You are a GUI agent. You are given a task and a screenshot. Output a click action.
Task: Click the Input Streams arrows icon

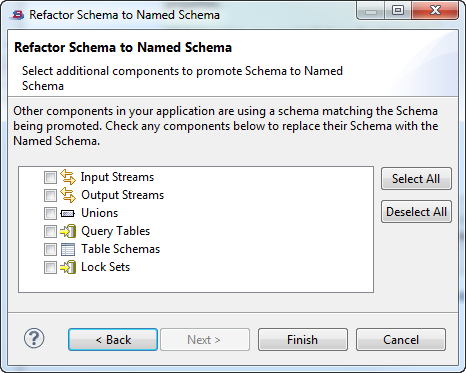point(68,177)
